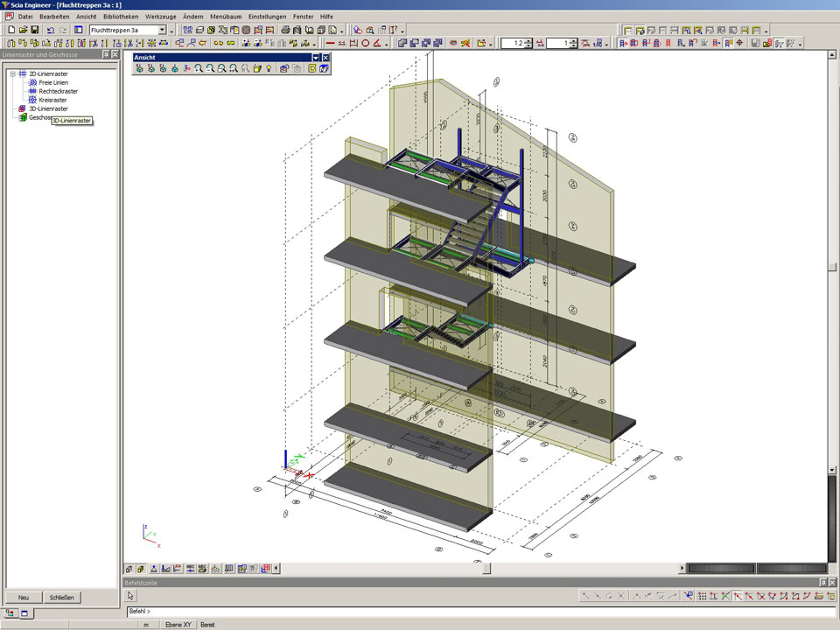Click the Schließen button
This screenshot has height=630, width=840.
tap(62, 598)
